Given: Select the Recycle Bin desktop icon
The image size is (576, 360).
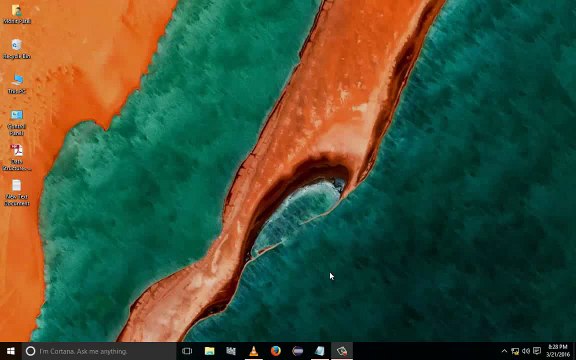Looking at the screenshot, I should point(17,49).
